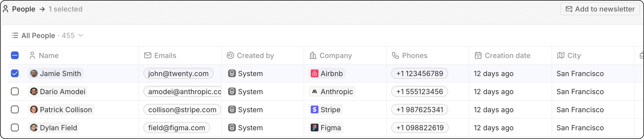The height and width of the screenshot is (139, 644).
Task: Click the Emails column header
Action: tap(165, 56)
